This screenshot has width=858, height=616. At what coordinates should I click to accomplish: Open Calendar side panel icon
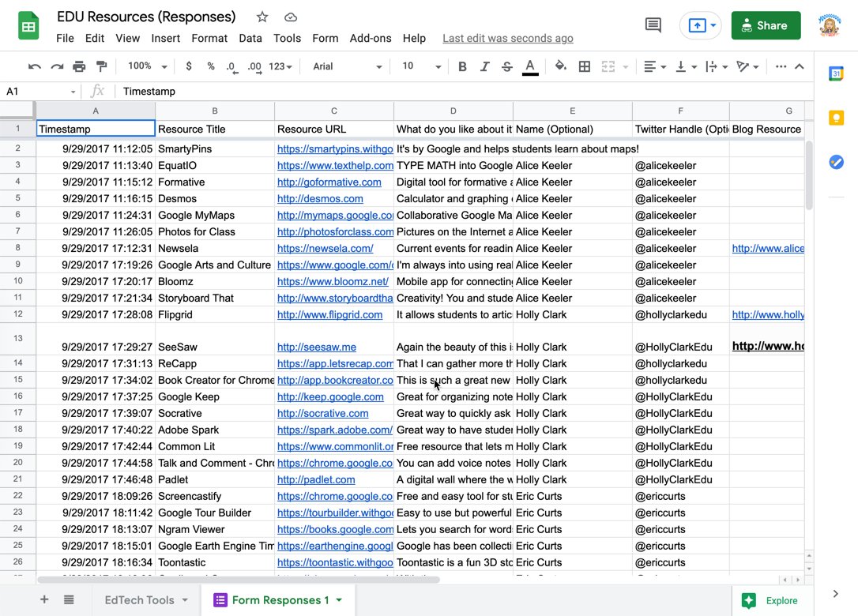tap(836, 74)
